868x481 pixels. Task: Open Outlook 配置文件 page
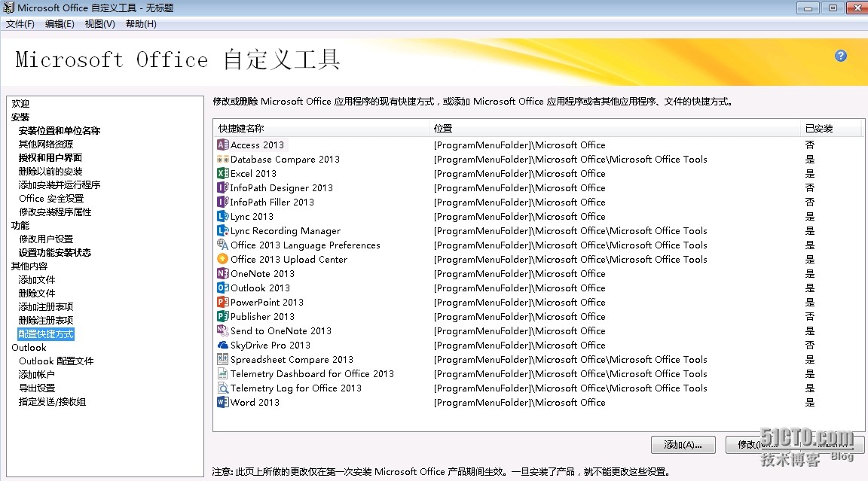[x=57, y=361]
